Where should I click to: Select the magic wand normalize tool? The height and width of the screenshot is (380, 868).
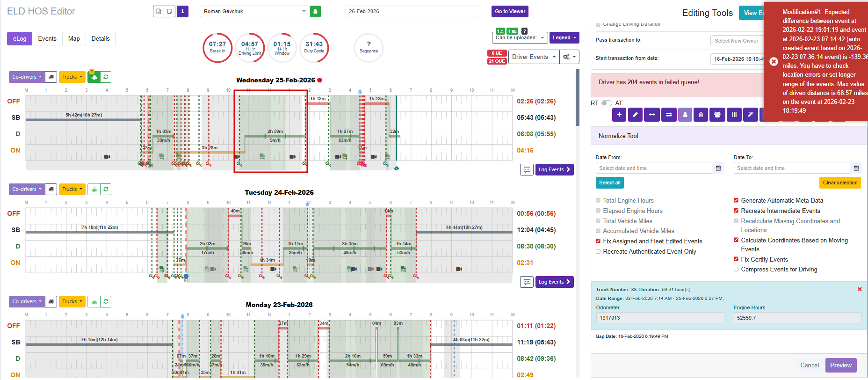[751, 114]
